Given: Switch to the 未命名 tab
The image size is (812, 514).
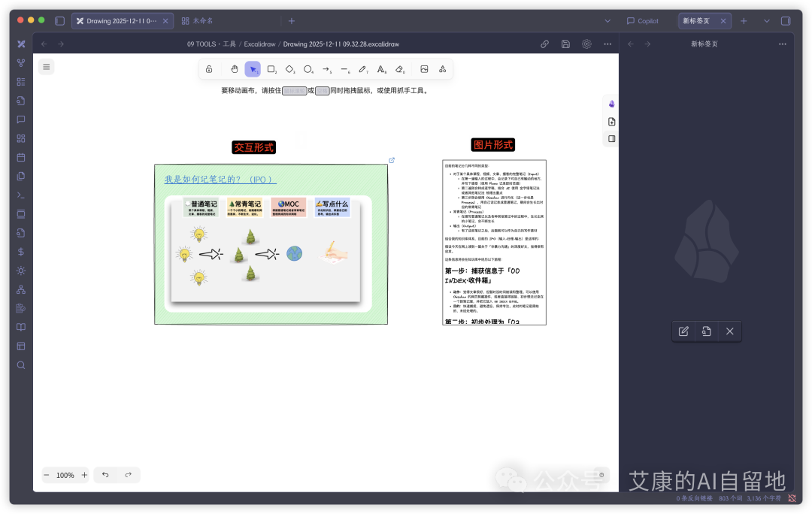Looking at the screenshot, I should click(202, 21).
